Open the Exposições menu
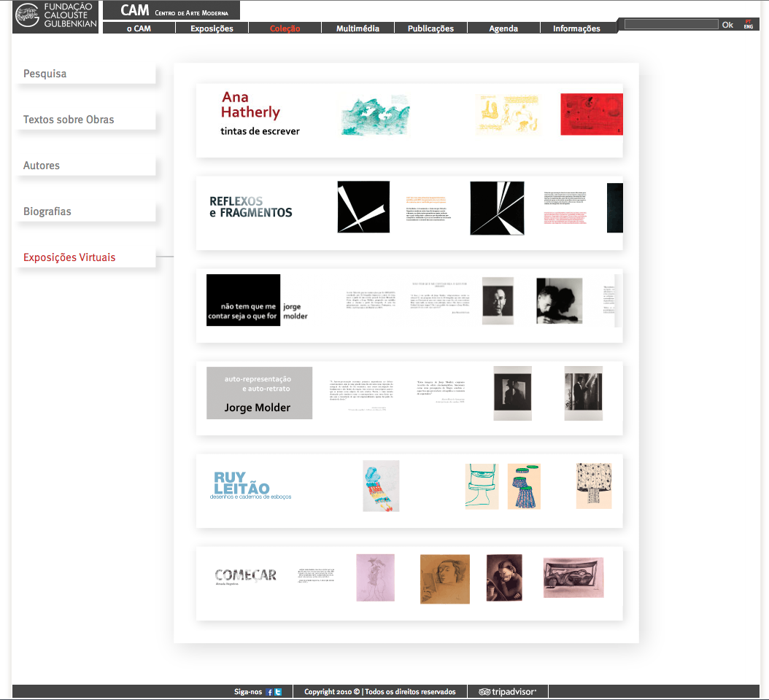This screenshot has height=700, width=769. click(x=212, y=28)
